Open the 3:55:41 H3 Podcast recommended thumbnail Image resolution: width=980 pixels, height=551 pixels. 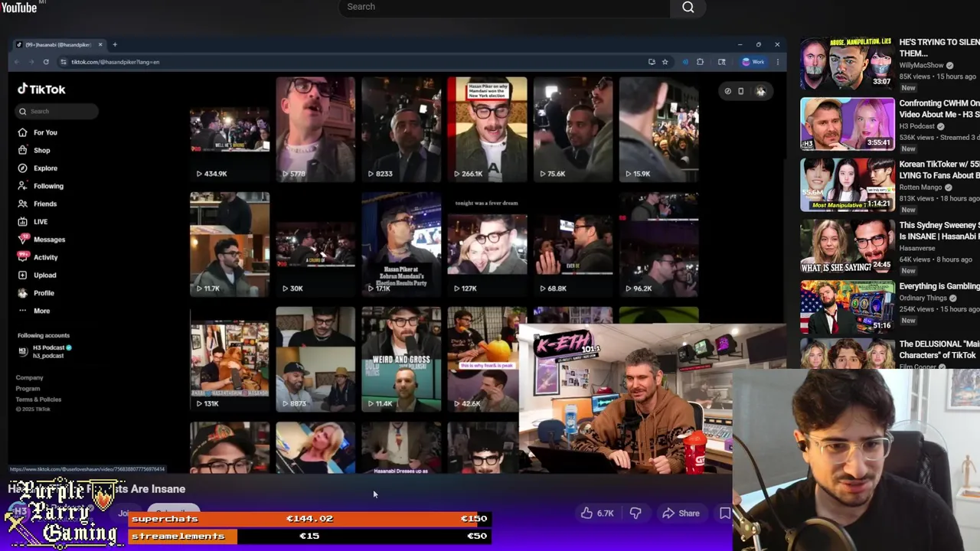pos(847,124)
